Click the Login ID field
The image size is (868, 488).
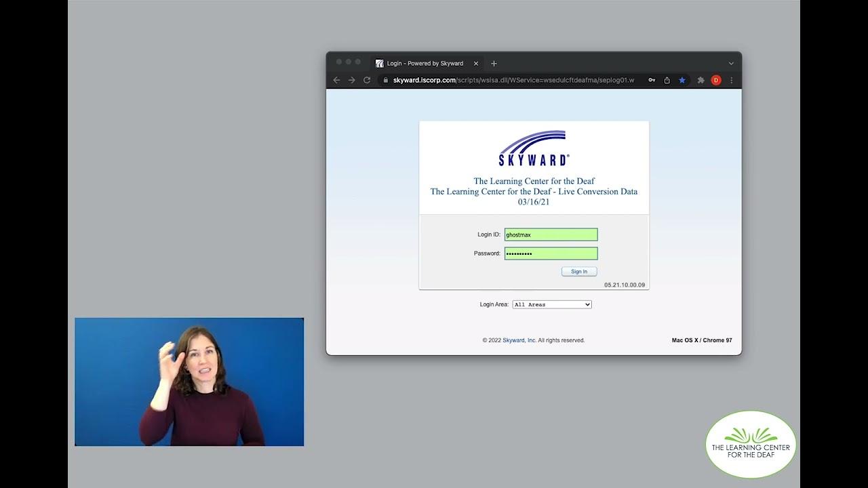point(551,235)
